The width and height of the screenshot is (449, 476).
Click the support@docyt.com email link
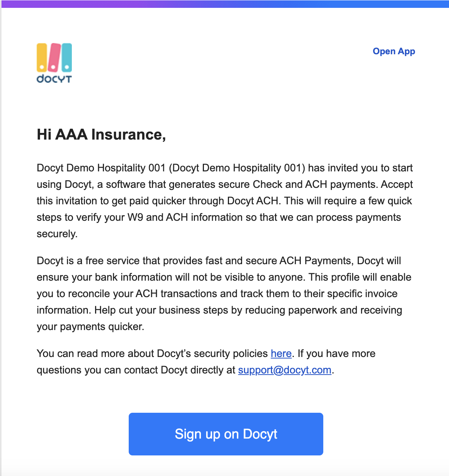285,370
